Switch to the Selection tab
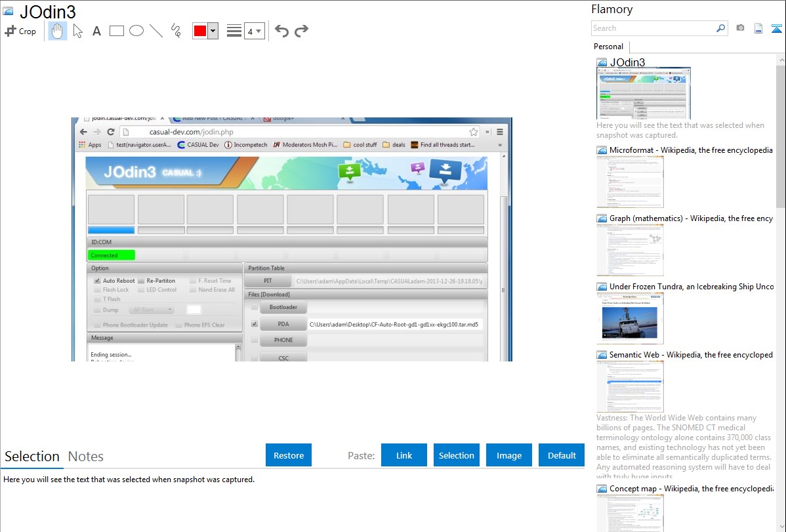 click(x=32, y=457)
